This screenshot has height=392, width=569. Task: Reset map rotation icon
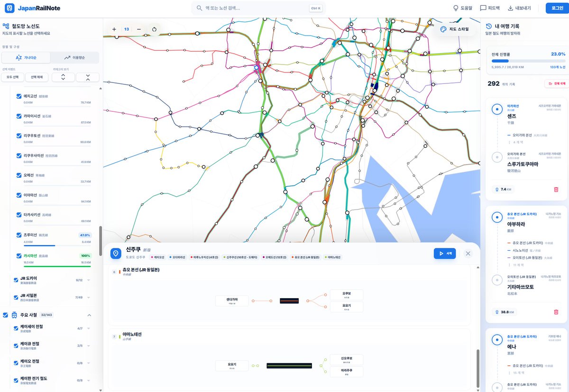click(x=154, y=29)
